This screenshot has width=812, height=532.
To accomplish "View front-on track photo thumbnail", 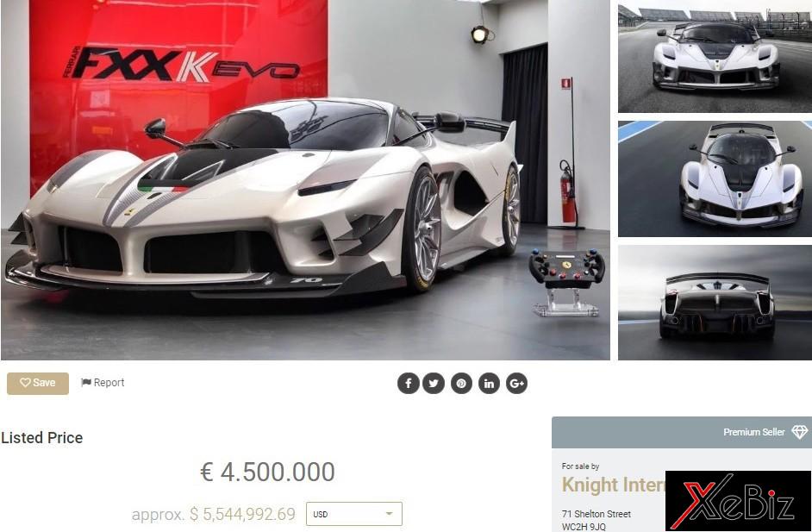I will pos(715,56).
